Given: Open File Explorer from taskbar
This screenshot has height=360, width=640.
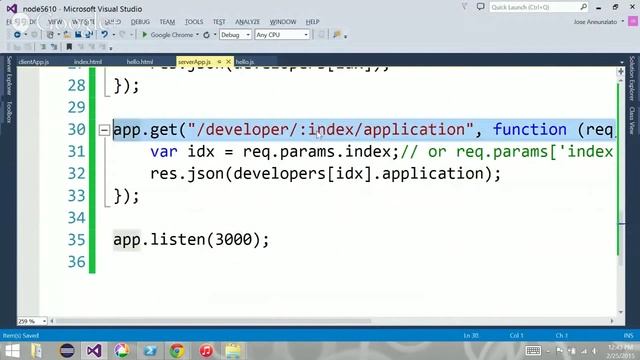Looking at the screenshot, I should [37, 351].
